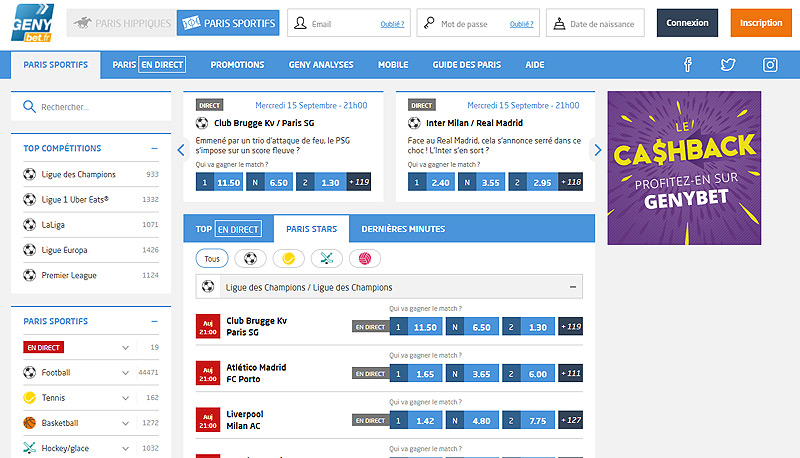Click the key icon in password field
The height and width of the screenshot is (458, 800).
[430, 23]
